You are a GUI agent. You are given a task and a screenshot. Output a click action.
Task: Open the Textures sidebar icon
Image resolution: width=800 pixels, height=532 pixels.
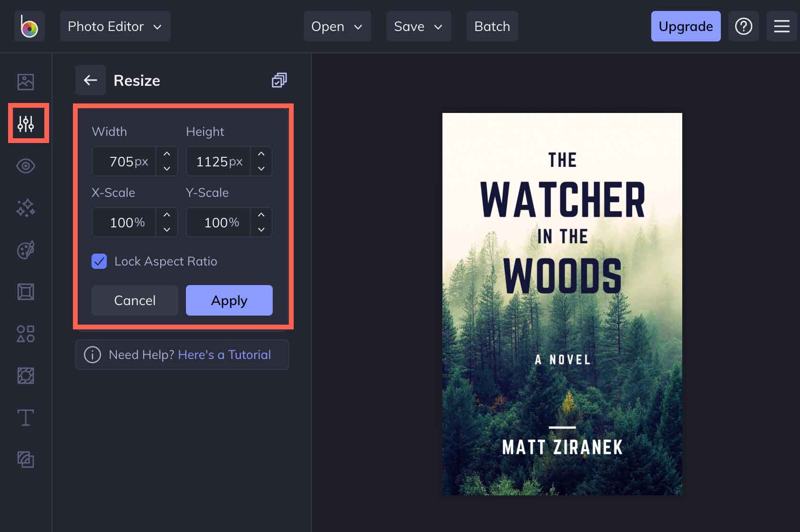coord(26,460)
